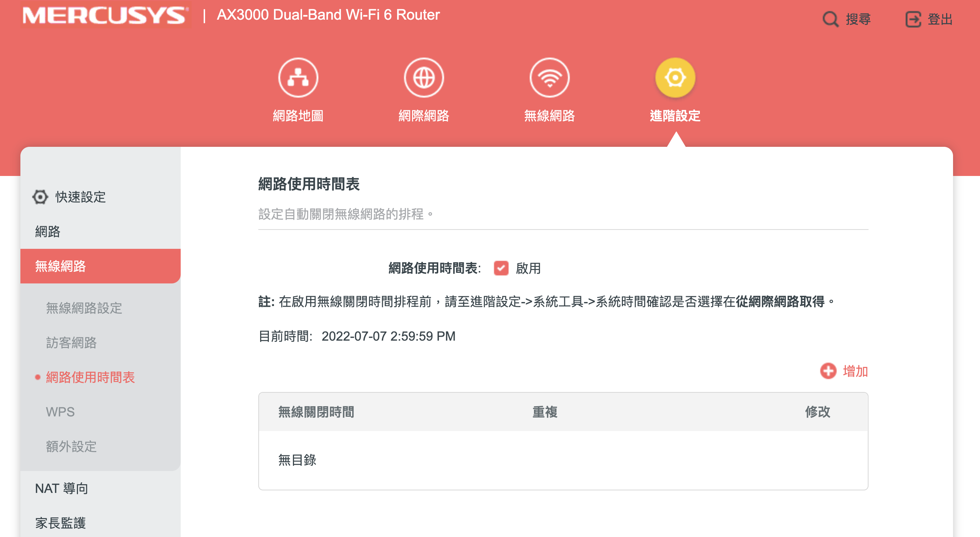Screen dimensions: 980x537
Task: Go to 訪客網路 submenu item
Action: [71, 343]
